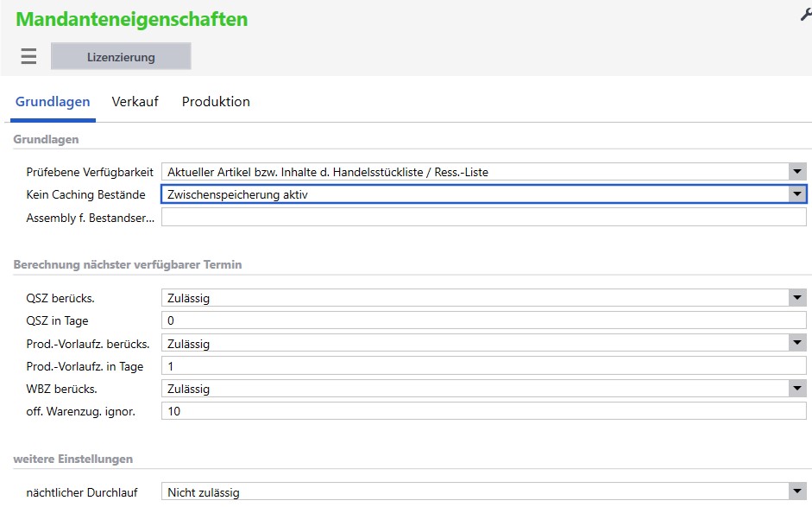Viewport: 812px width, 507px height.
Task: Select the Grundlagen tab
Action: pyautogui.click(x=53, y=102)
